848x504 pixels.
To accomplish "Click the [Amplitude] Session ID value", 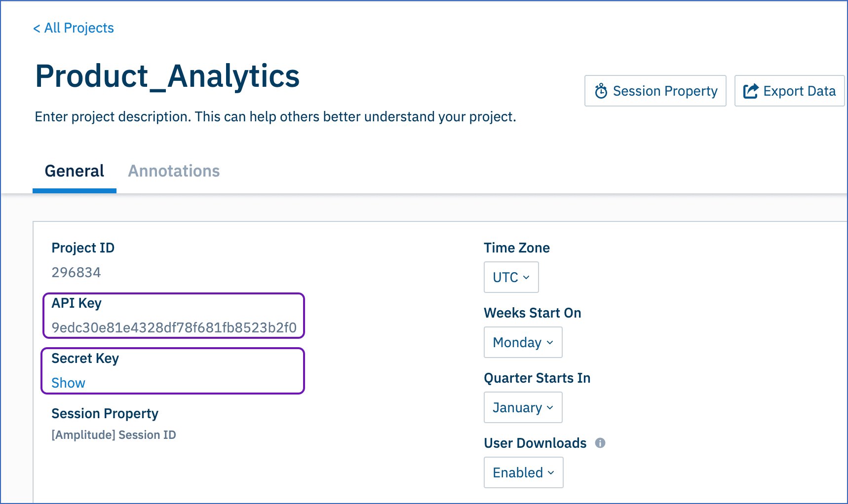I will point(114,435).
